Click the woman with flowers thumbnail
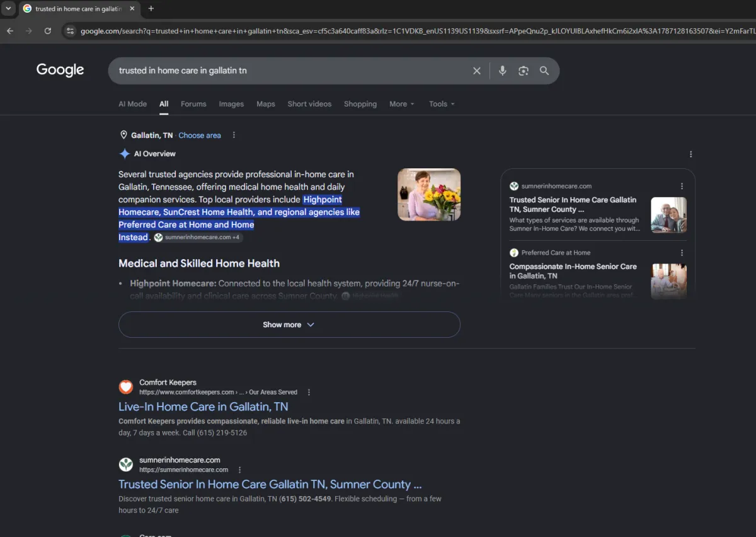The width and height of the screenshot is (756, 537). (429, 195)
